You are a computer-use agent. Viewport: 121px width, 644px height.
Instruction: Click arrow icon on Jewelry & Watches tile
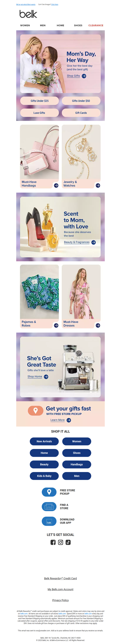pyautogui.click(x=98, y=185)
